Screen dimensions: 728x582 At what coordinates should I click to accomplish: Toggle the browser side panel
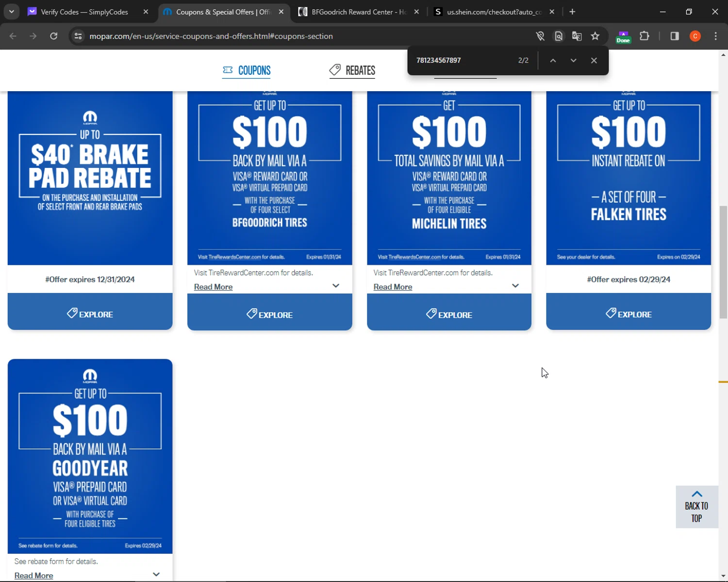(675, 36)
